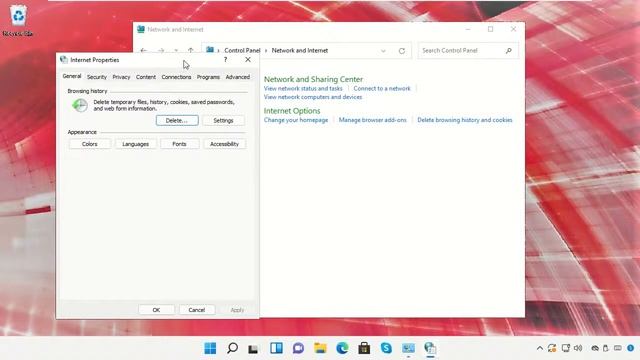Open Change your homepage link
This screenshot has width=640, height=360.
(296, 120)
